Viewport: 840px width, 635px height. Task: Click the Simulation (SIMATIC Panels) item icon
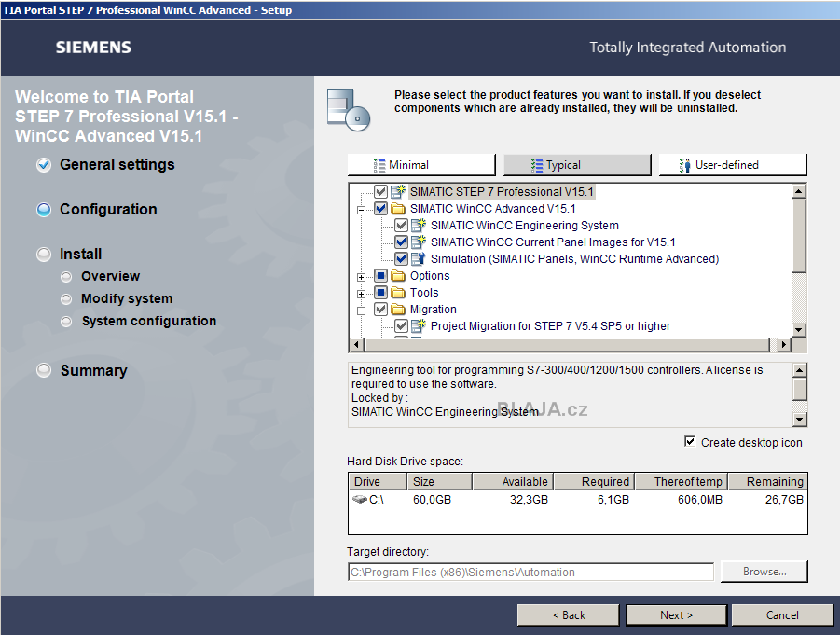pos(416,258)
